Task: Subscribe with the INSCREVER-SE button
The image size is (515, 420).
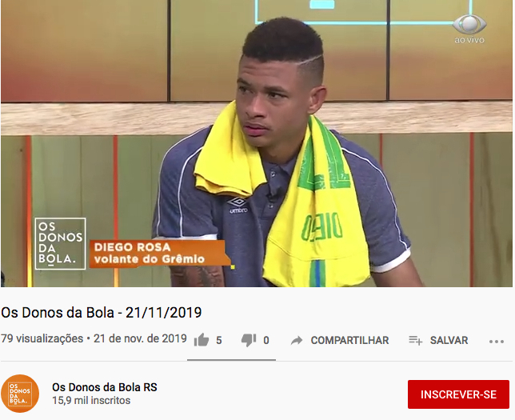Action: pyautogui.click(x=458, y=394)
